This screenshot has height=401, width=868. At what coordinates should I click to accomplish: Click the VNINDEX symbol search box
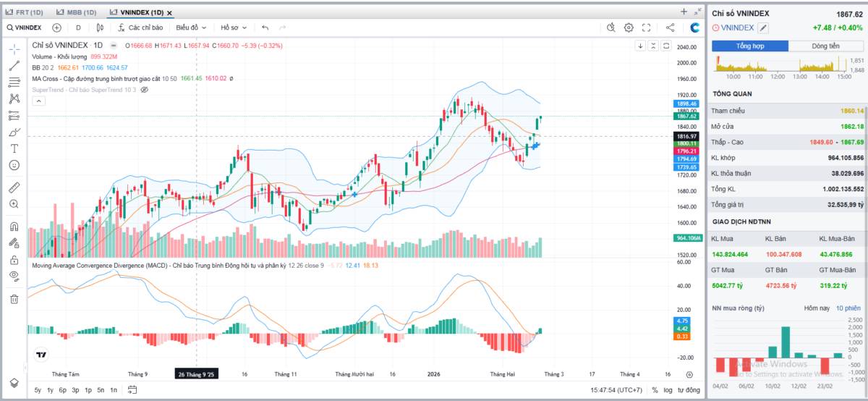(23, 28)
